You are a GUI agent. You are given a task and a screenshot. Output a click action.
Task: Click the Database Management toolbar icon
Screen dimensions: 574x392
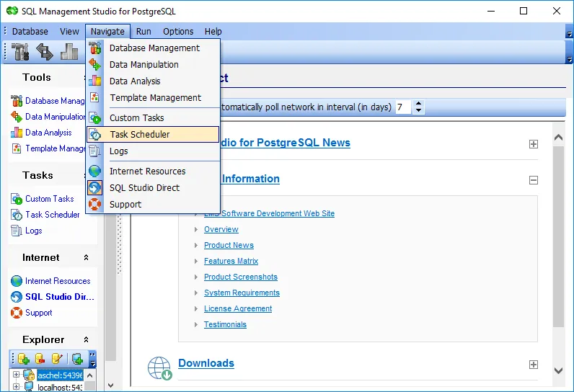tap(20, 52)
